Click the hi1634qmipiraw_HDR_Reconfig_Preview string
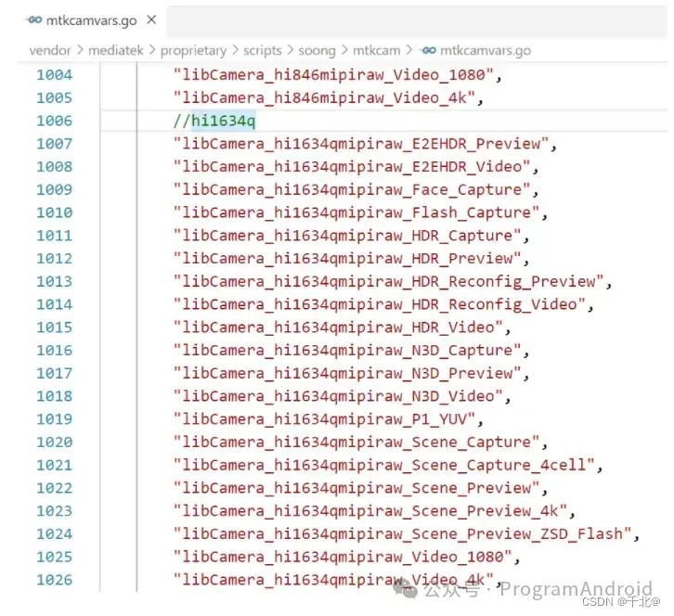This screenshot has width=674, height=616. pos(389,282)
